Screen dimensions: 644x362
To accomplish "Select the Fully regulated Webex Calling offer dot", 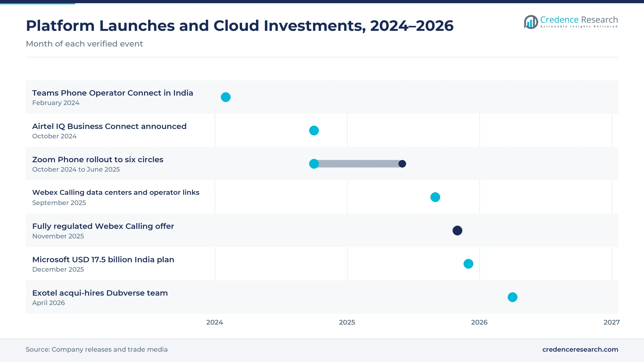I will 458,231.
